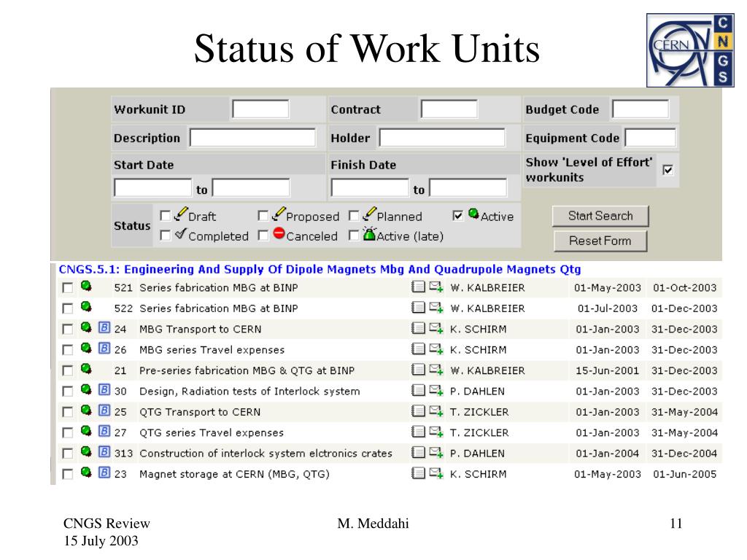
Task: Open the details icon for MBG series Travel expenses
Action: 418,349
